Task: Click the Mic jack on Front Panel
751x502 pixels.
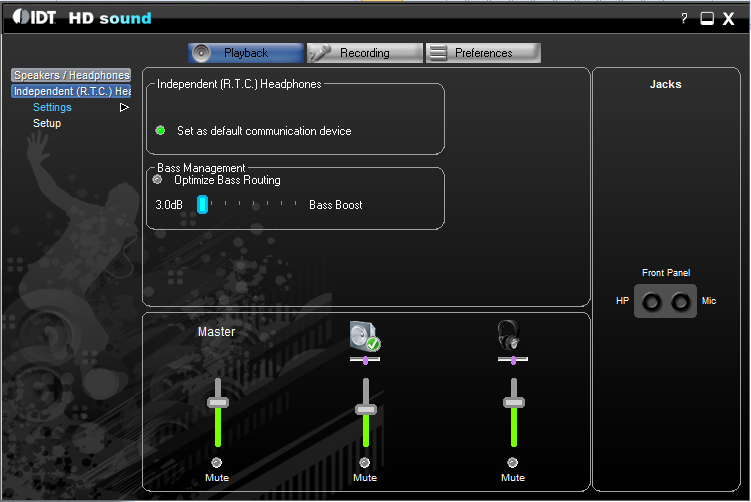Action: (x=681, y=301)
